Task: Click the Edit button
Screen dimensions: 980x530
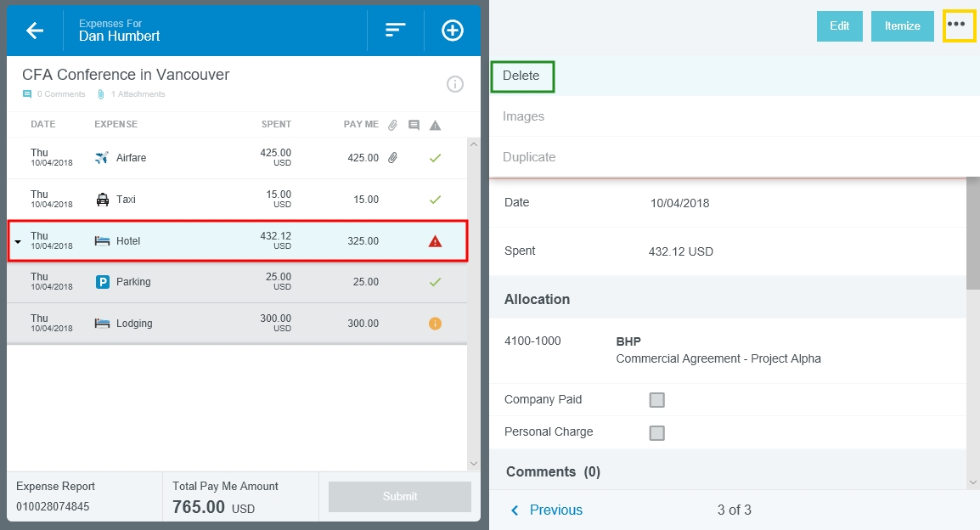Action: point(839,26)
